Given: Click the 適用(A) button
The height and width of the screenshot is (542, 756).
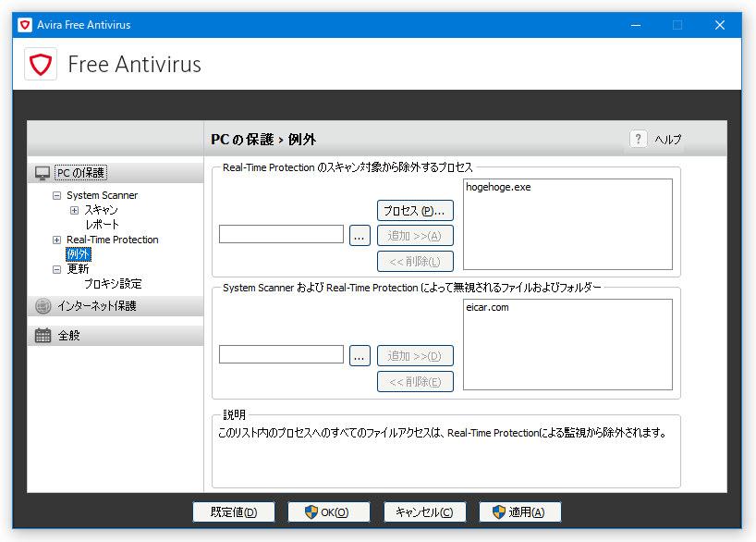Looking at the screenshot, I should (x=519, y=512).
